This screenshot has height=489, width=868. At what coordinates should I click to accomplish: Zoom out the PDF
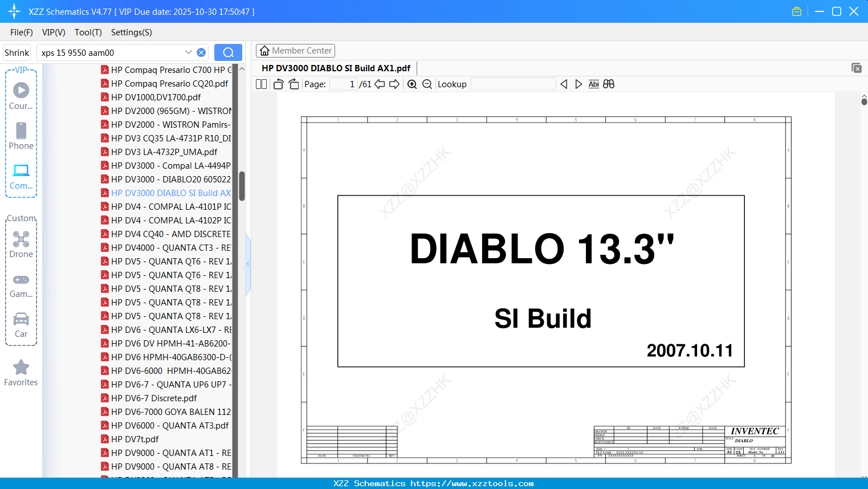pos(427,84)
